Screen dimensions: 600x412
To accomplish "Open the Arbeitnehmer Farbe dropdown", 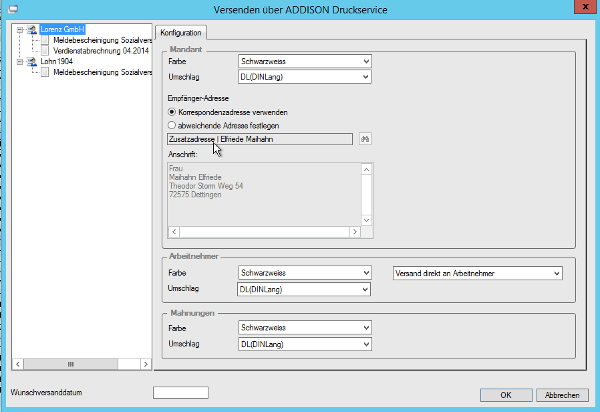I will [x=305, y=273].
